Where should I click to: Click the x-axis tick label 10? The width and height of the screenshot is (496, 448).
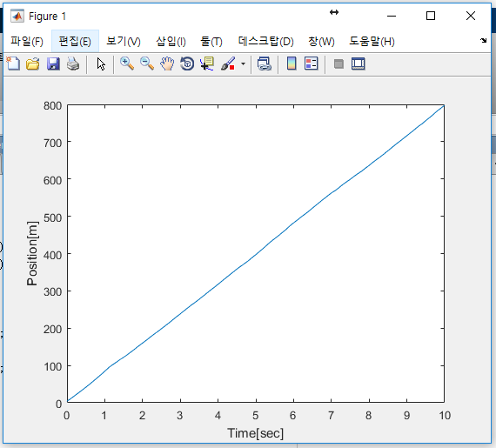(445, 416)
